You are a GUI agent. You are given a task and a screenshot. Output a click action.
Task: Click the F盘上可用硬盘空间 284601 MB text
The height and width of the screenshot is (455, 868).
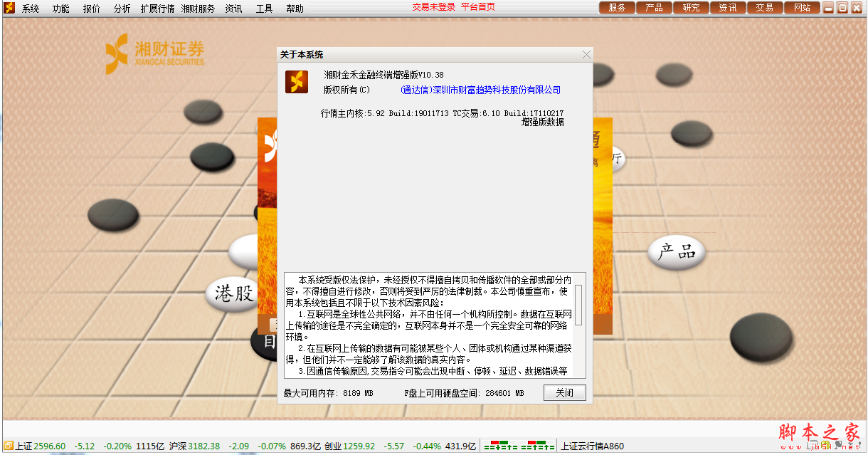pyautogui.click(x=464, y=393)
